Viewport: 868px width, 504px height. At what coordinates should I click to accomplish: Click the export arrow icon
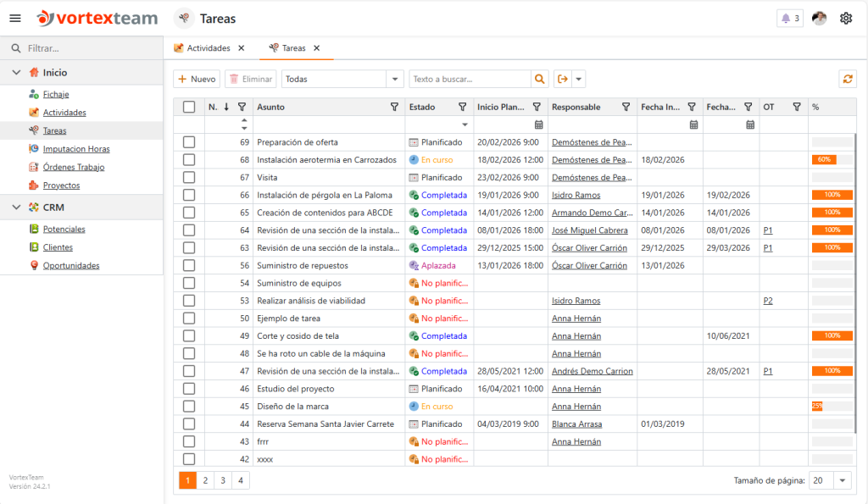[x=563, y=79]
